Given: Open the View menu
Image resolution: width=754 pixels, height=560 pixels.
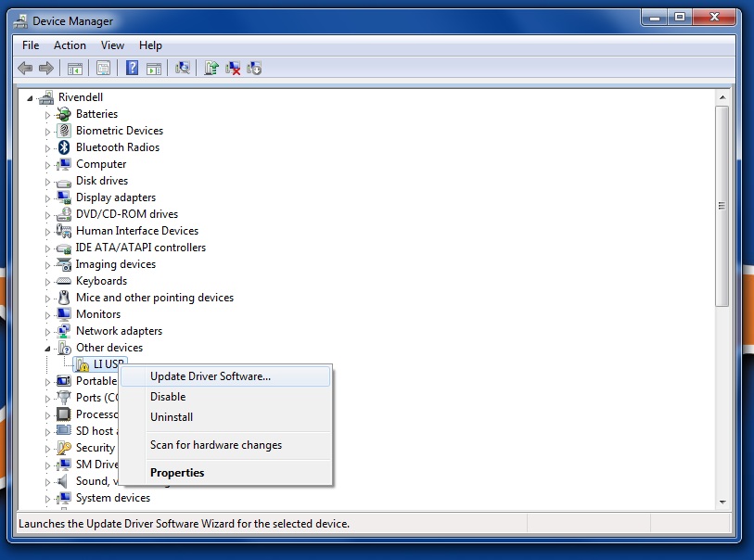Looking at the screenshot, I should [112, 45].
